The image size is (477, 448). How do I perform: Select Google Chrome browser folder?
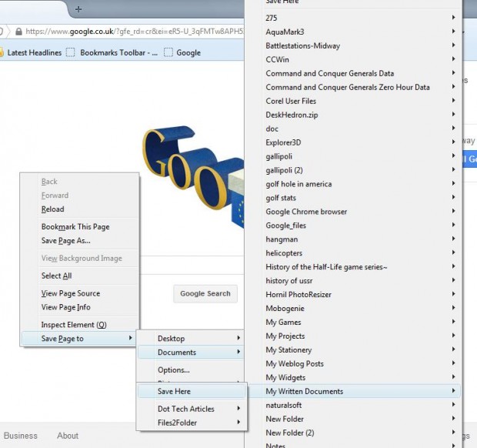pos(353,212)
